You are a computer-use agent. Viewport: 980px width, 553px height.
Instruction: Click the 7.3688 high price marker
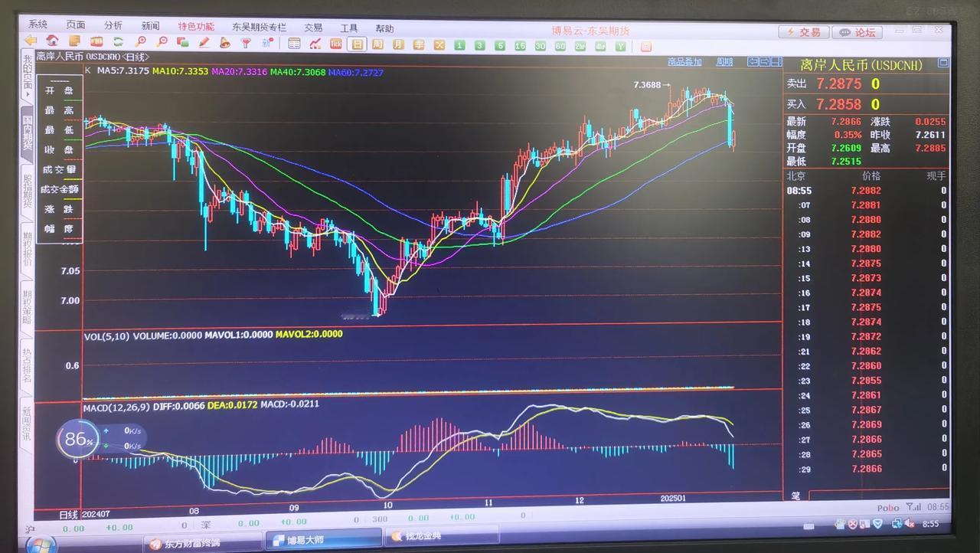point(651,85)
